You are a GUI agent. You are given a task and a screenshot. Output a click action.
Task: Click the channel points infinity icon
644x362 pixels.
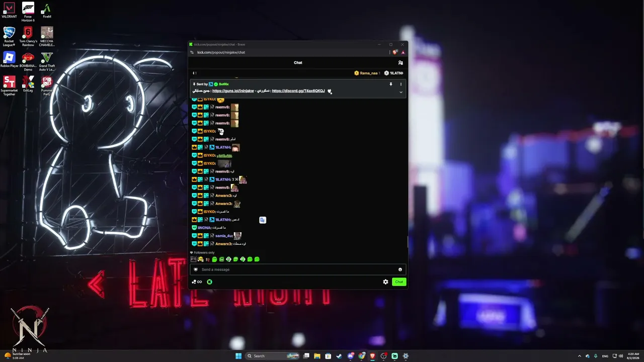[197, 282]
